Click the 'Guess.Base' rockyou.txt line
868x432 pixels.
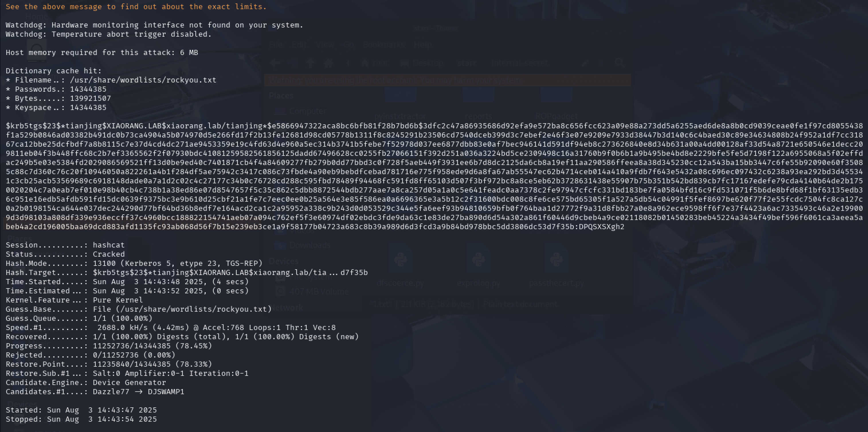pyautogui.click(x=138, y=309)
